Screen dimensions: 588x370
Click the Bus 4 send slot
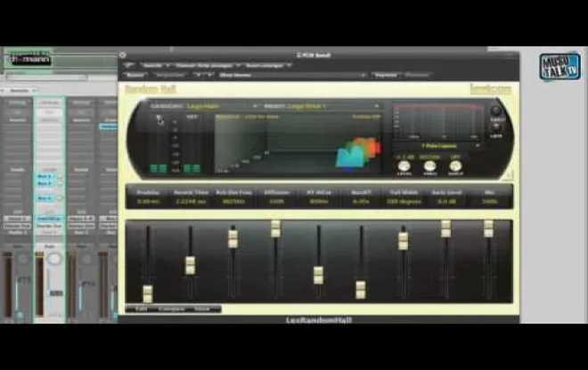pyautogui.click(x=46, y=198)
